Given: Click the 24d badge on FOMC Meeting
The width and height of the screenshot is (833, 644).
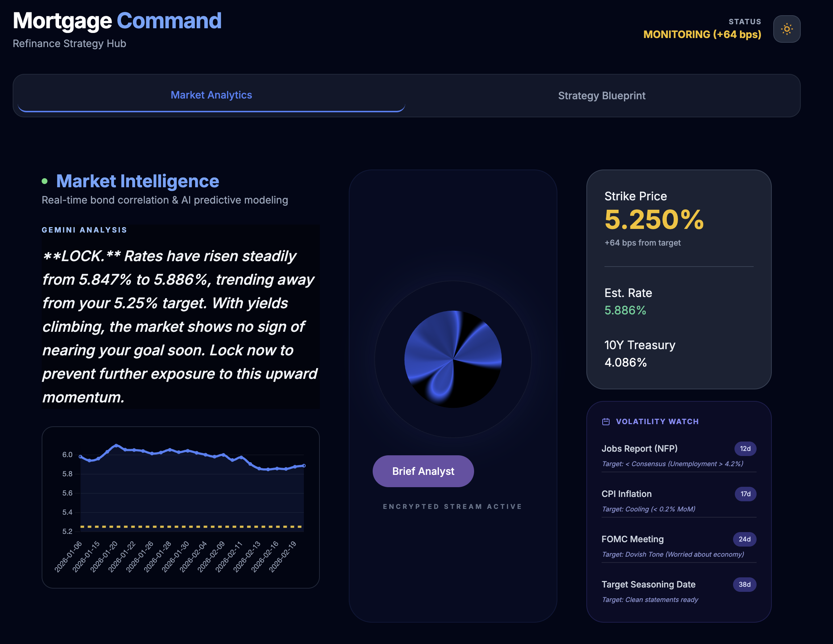Looking at the screenshot, I should [x=744, y=539].
